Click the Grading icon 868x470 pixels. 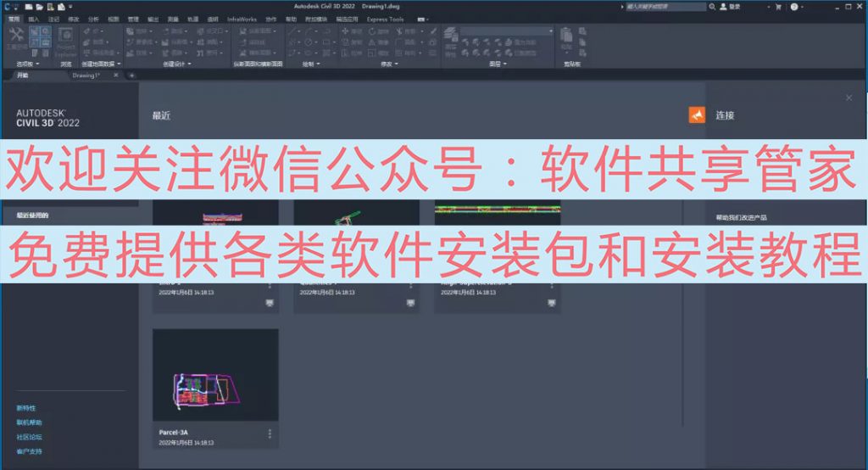pyautogui.click(x=130, y=53)
